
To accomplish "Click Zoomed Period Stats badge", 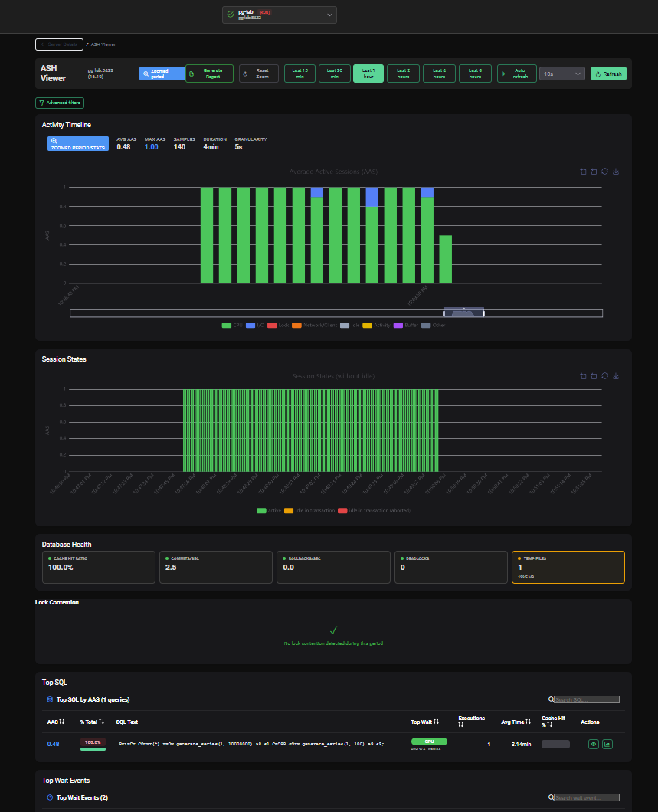I will 78,143.
